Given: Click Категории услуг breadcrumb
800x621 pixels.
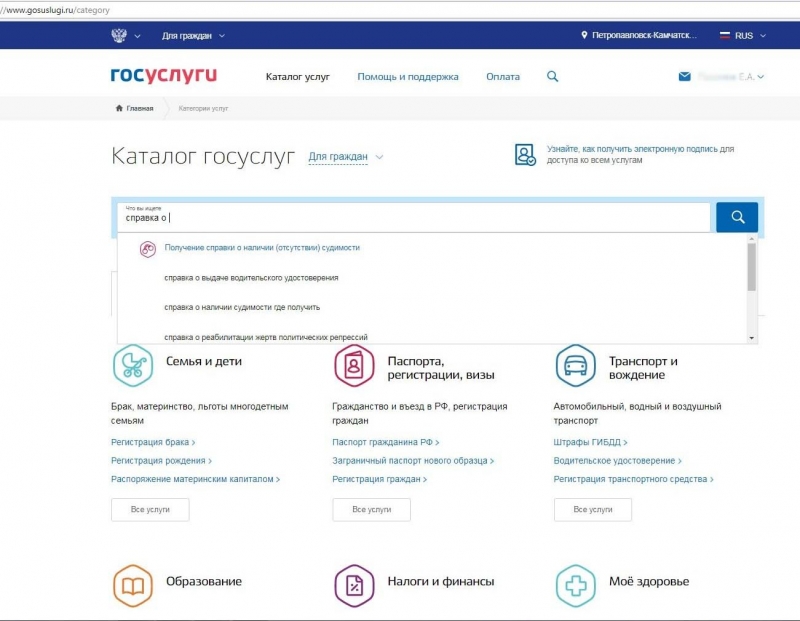Looking at the screenshot, I should 203,108.
